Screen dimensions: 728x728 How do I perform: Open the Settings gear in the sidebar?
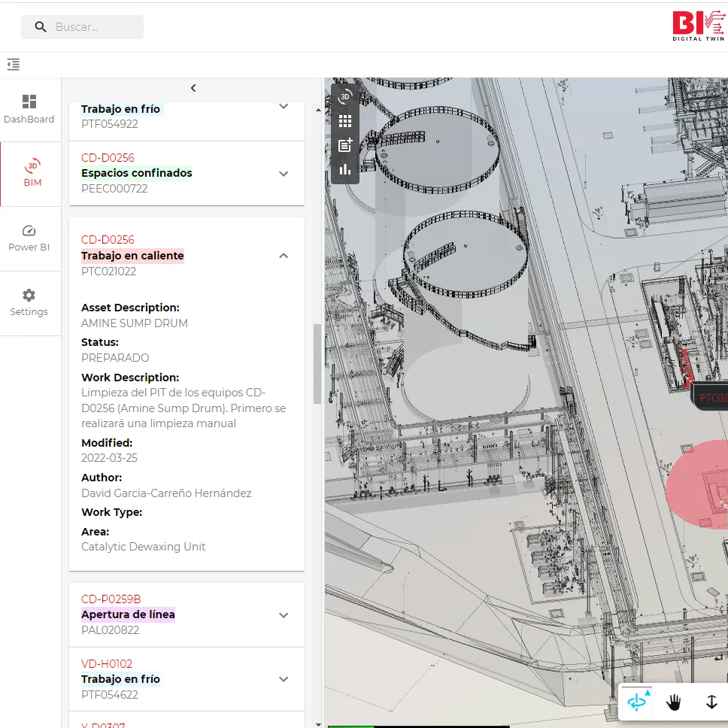pyautogui.click(x=29, y=303)
